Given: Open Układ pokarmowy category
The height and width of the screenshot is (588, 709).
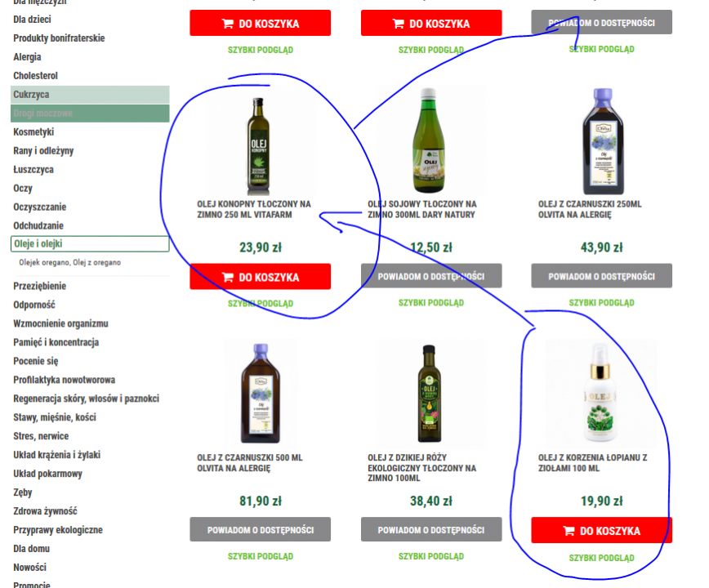Looking at the screenshot, I should (48, 474).
